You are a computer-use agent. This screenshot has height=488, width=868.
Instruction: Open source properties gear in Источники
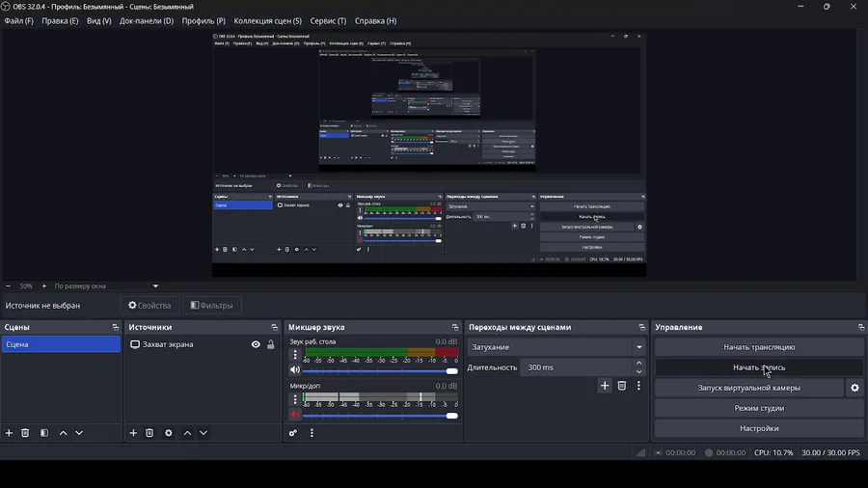click(x=169, y=433)
